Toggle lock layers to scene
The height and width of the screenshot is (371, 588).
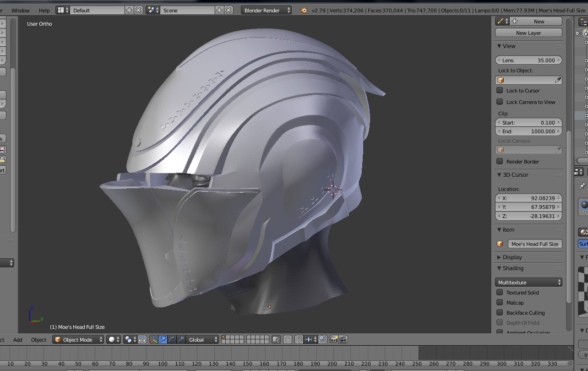click(x=276, y=340)
